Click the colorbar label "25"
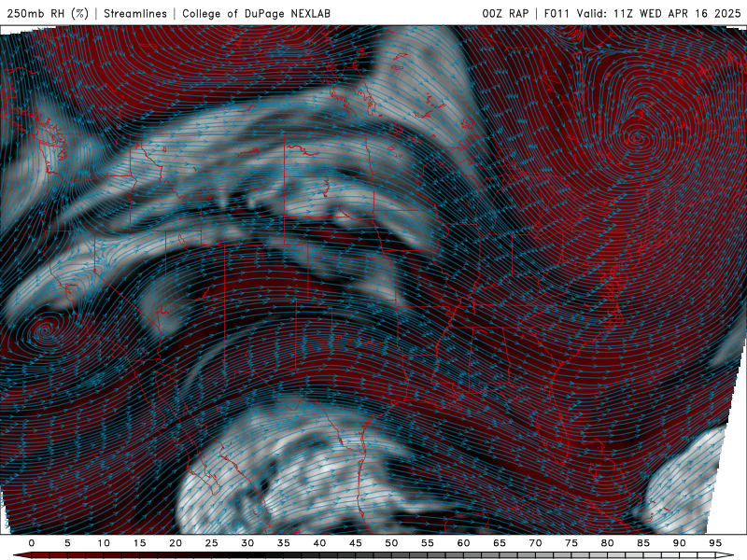 212,543
